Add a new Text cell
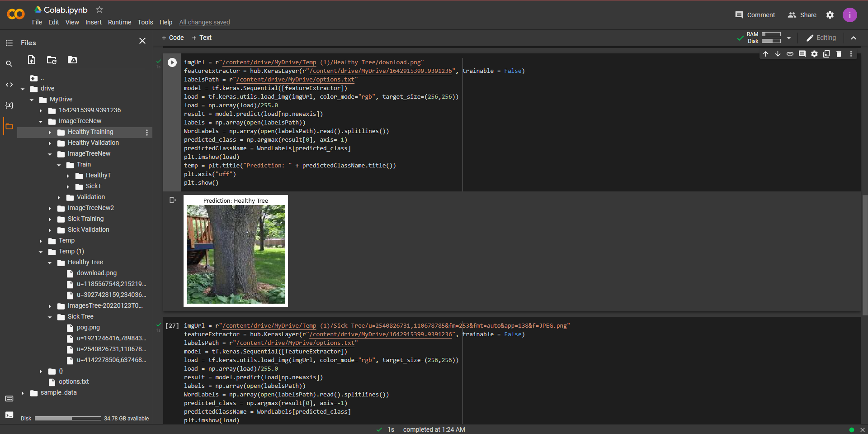The width and height of the screenshot is (868, 434). coord(202,38)
